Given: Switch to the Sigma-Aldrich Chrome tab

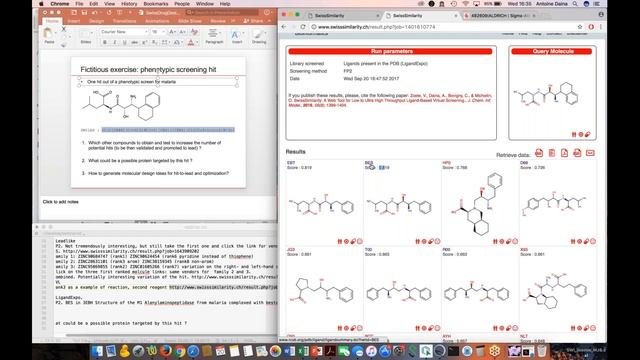Looking at the screenshot, I should click(x=500, y=16).
